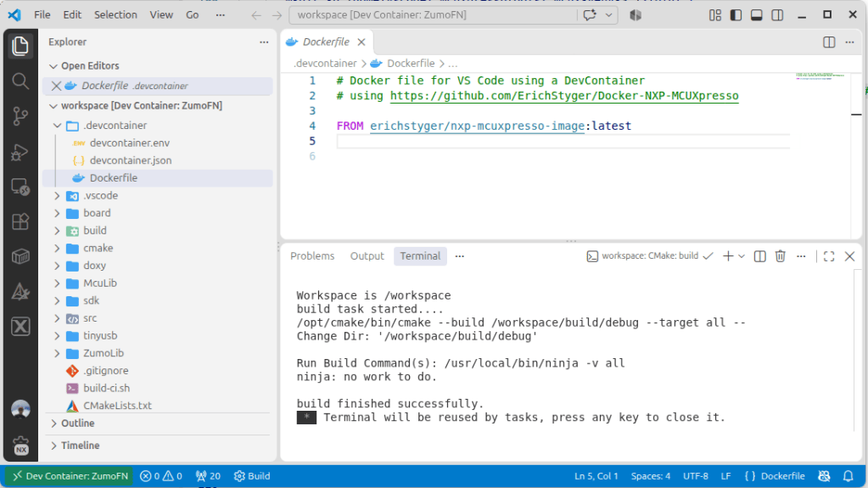Open additional panel views ellipsis
Image resolution: width=868 pixels, height=488 pixels.
pyautogui.click(x=460, y=256)
